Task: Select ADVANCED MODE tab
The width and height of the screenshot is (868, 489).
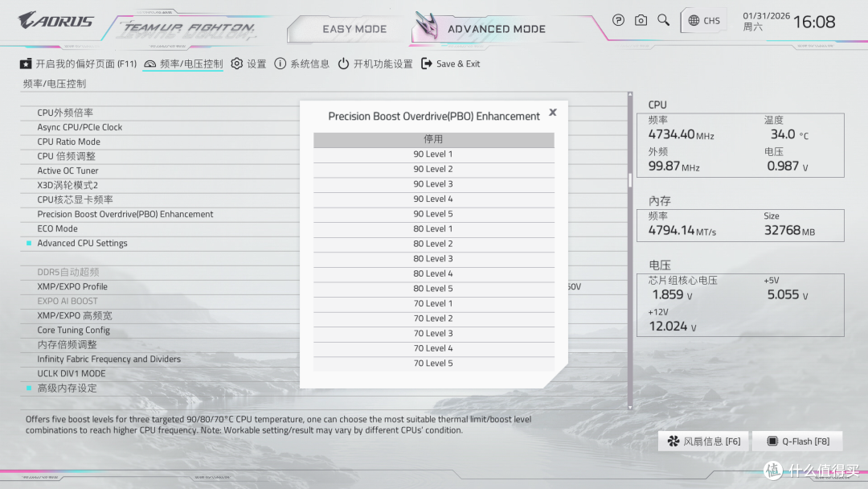Action: coord(496,29)
